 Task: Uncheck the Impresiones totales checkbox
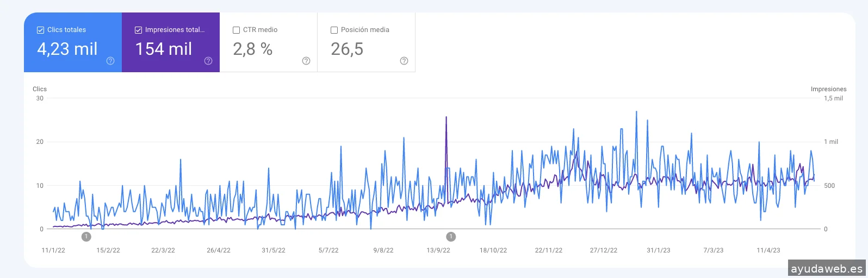click(138, 30)
